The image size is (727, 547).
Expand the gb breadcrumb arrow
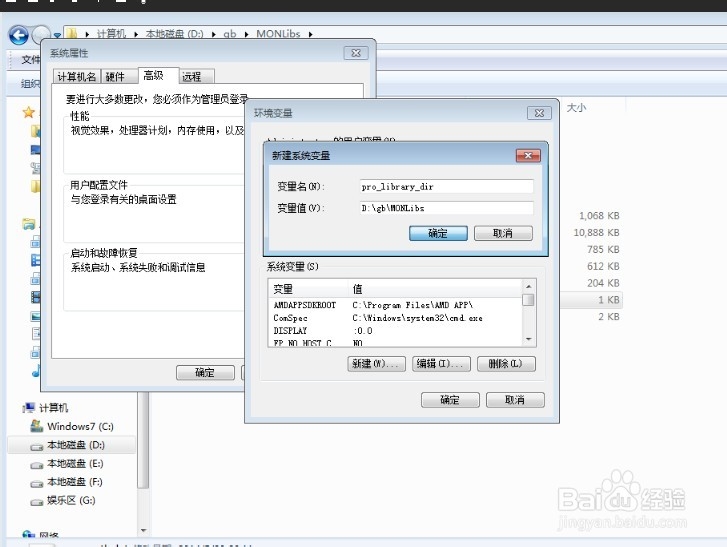point(246,34)
